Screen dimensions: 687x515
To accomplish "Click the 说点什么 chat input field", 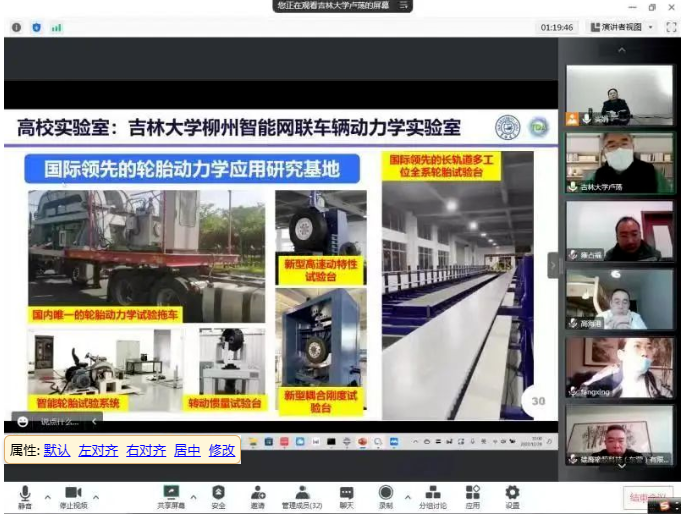I will click(x=60, y=422).
